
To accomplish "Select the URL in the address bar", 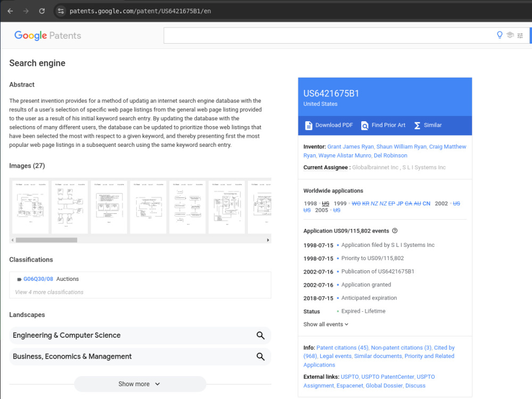I will (140, 11).
